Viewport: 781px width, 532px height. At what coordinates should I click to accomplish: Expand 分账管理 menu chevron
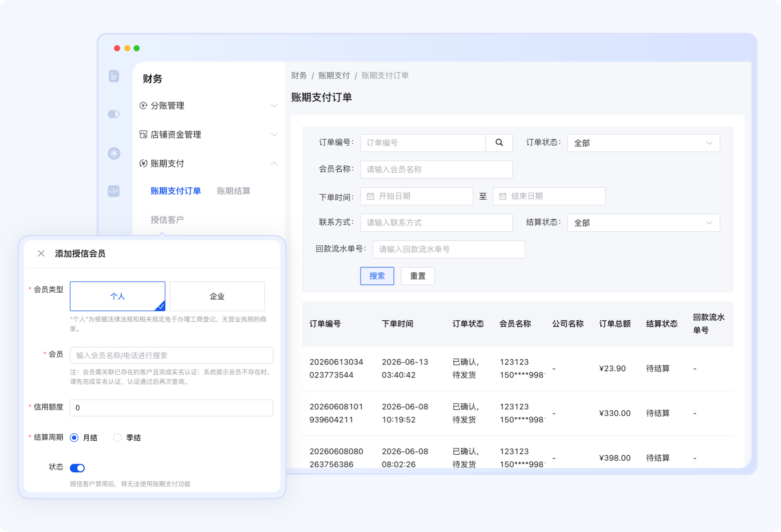(274, 106)
